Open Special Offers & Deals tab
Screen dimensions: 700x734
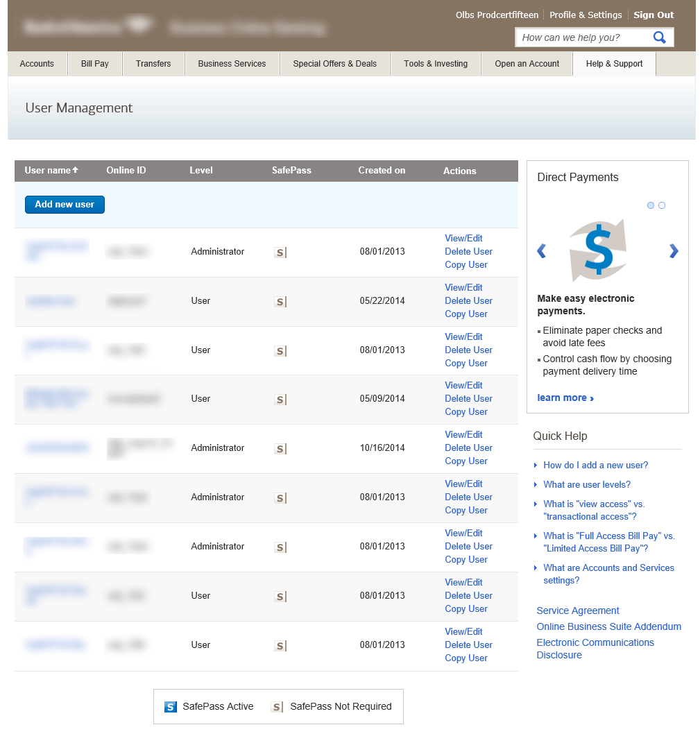point(335,64)
